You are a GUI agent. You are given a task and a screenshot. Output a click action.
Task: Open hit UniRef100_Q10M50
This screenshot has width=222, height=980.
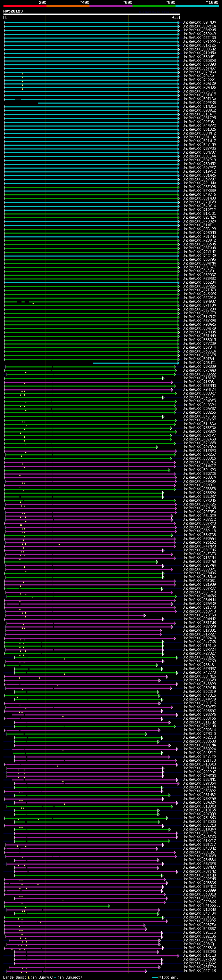199,53
